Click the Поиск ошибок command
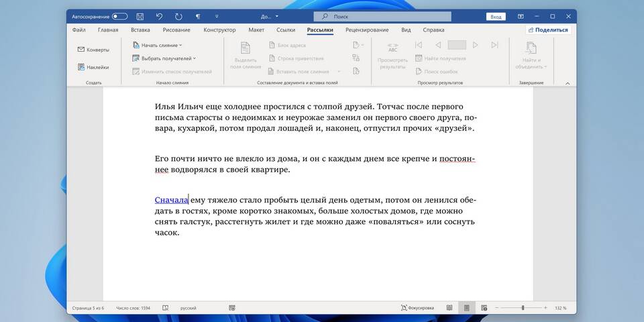Image resolution: width=644 pixels, height=322 pixels. (x=437, y=72)
